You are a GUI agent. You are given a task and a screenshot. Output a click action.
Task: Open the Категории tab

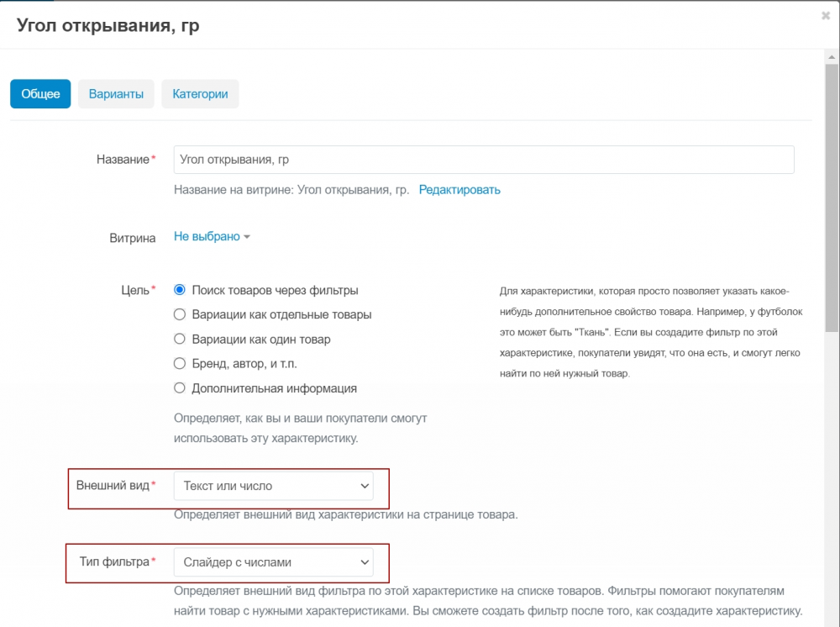pos(200,94)
